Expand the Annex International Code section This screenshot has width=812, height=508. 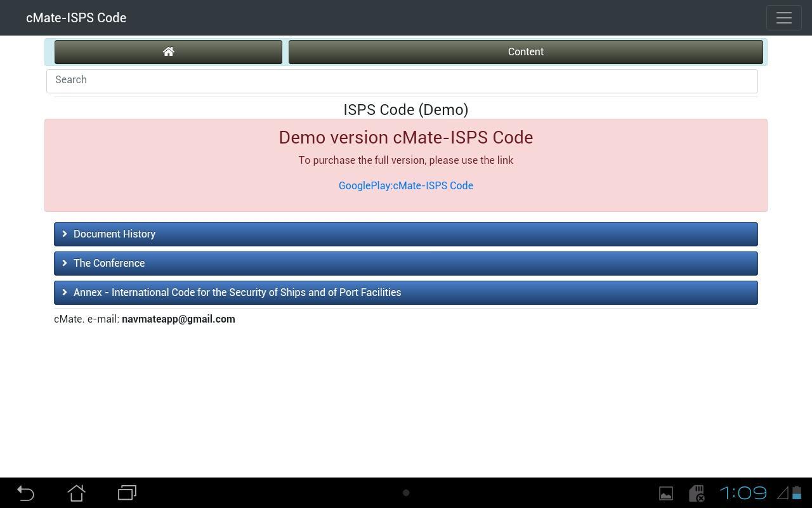[406, 293]
